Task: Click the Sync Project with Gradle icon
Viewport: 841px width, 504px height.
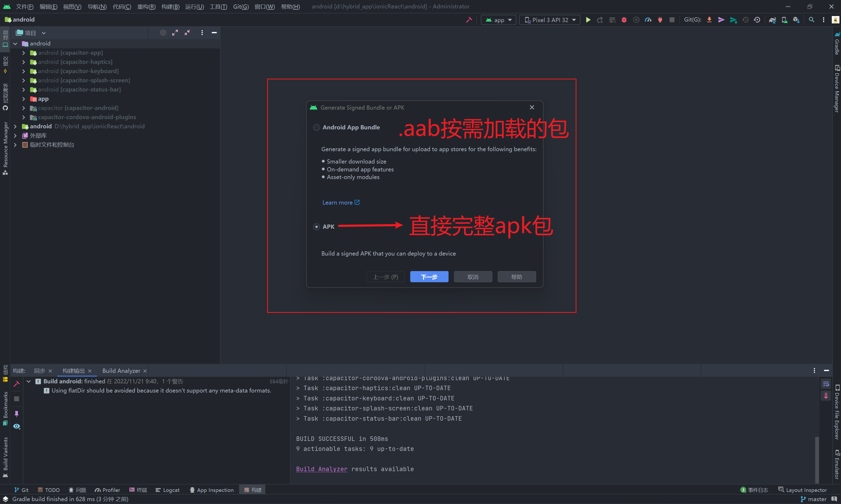Action: [x=772, y=20]
